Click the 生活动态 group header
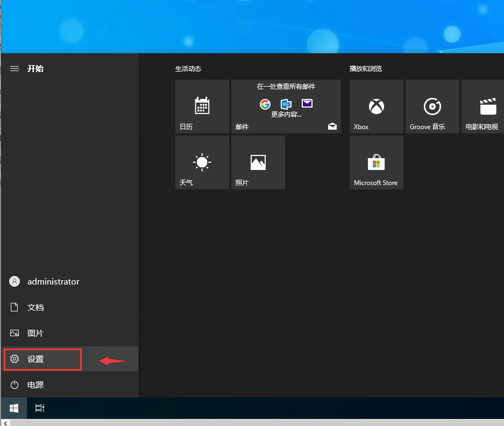 tap(188, 69)
